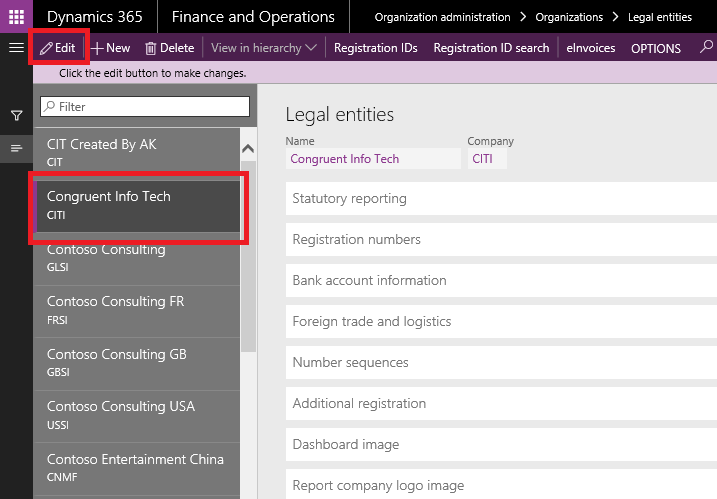The width and height of the screenshot is (717, 499).
Task: Click the Edit pencil button
Action: coord(57,48)
